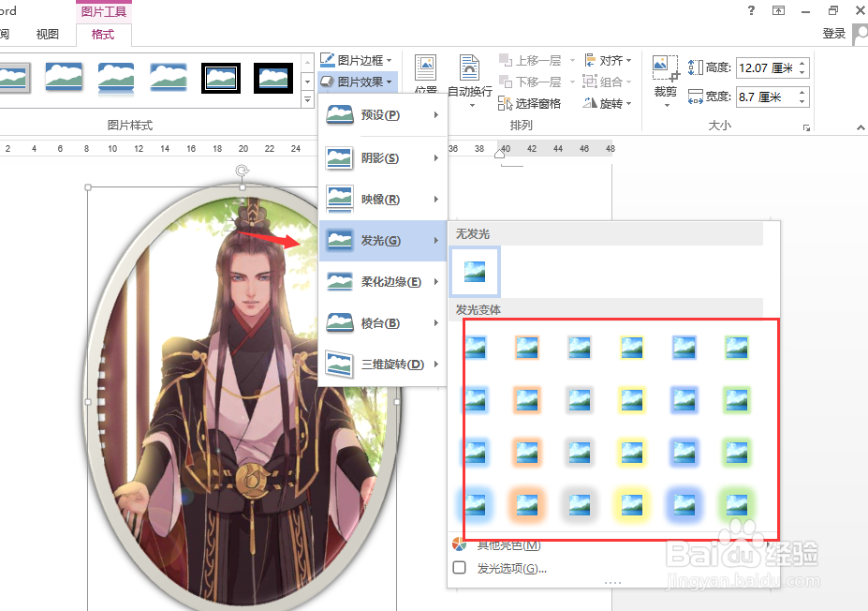Viewport: 868px width, 611px height.
Task: Select the reflected rounded picture style thumbnail
Action: 116,79
